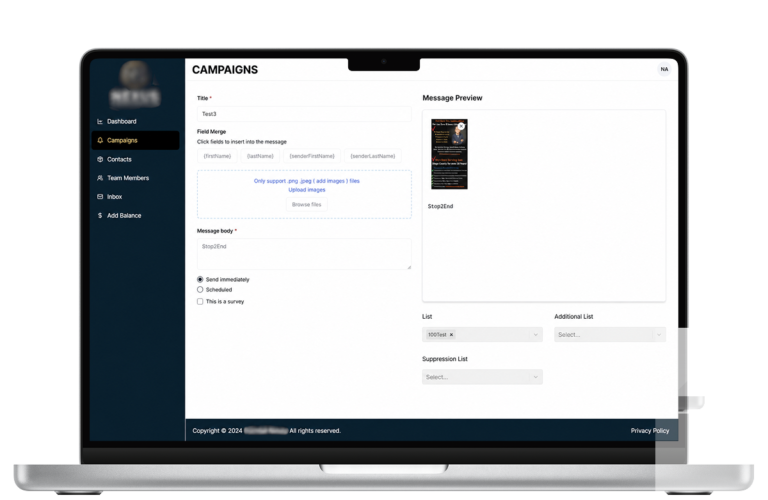Click the Browse files button
The image size is (768, 500).
pyautogui.click(x=307, y=205)
